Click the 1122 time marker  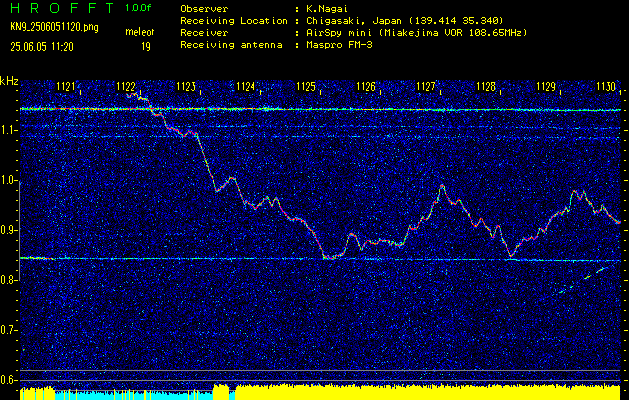coord(126,86)
